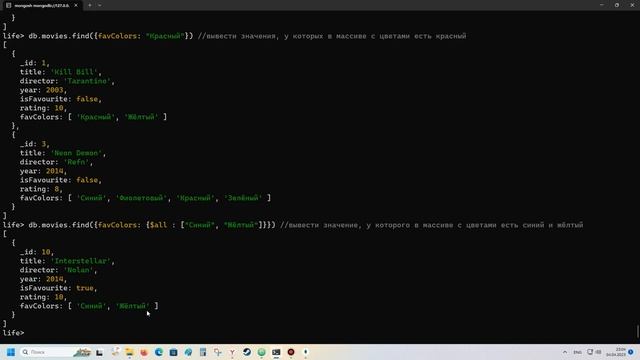The width and height of the screenshot is (640, 360).
Task: Open File Explorer from the taskbar
Action: click(129, 352)
